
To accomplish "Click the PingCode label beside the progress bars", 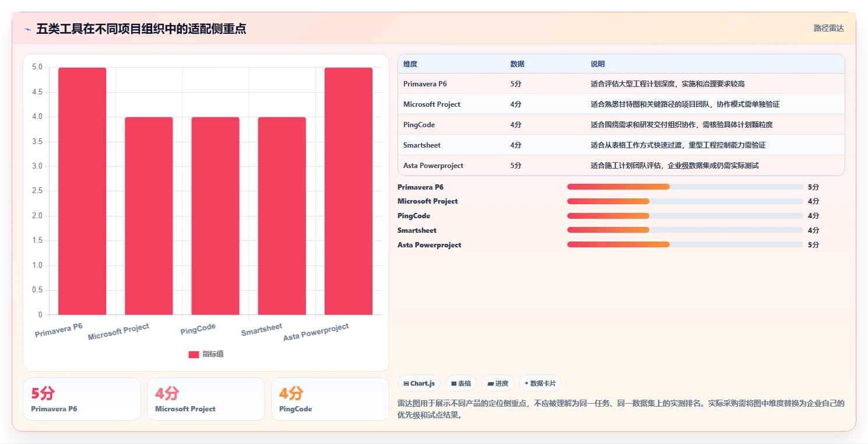I will 414,216.
